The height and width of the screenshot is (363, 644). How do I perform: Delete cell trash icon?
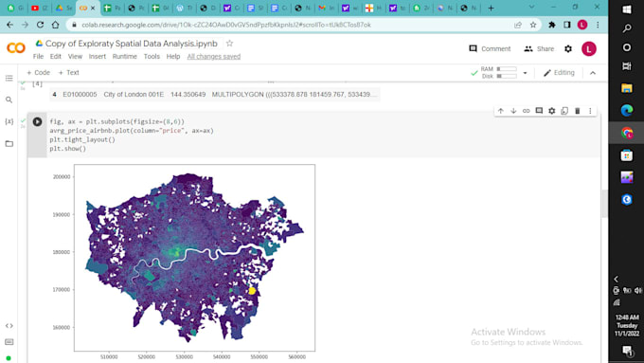(578, 111)
